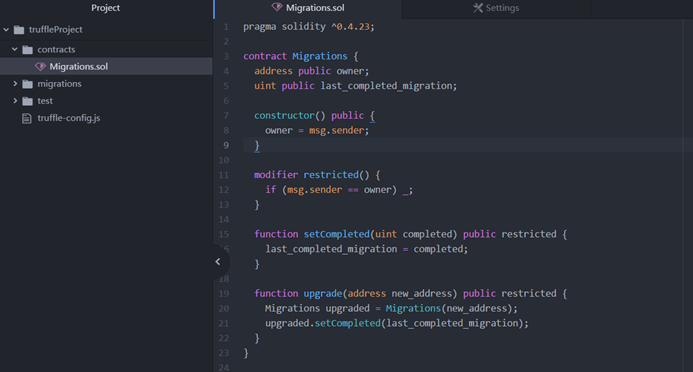Open truffle-config.js file
This screenshot has width=693, height=372.
[x=69, y=118]
